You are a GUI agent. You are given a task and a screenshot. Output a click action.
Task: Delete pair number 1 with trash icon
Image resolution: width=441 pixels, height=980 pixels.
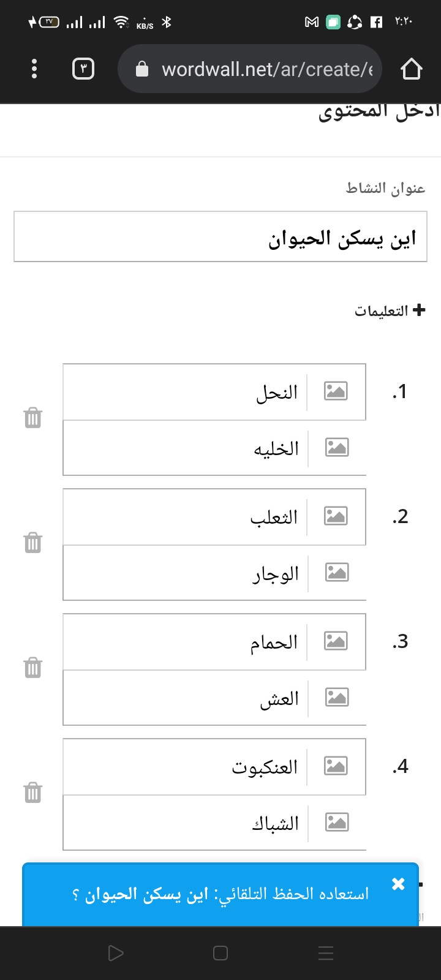(x=32, y=418)
